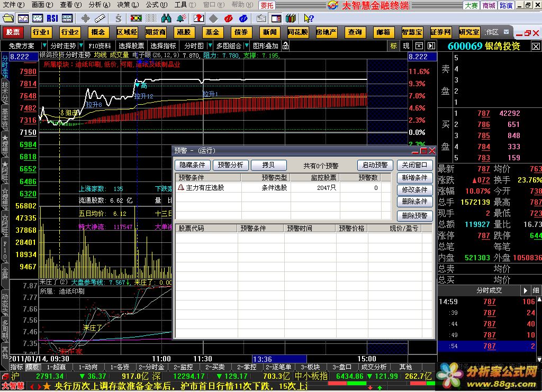
Task: Click the line chart toolbar icon
Action: 23,19
